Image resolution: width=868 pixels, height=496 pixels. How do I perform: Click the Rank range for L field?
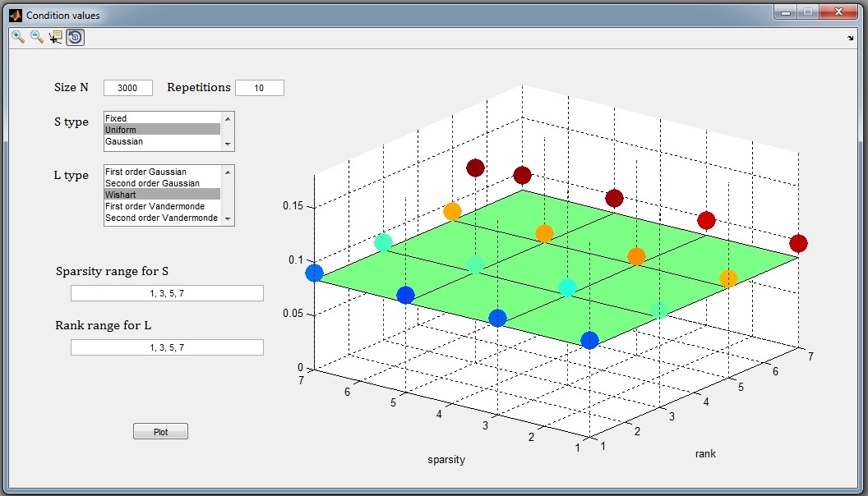coord(167,347)
